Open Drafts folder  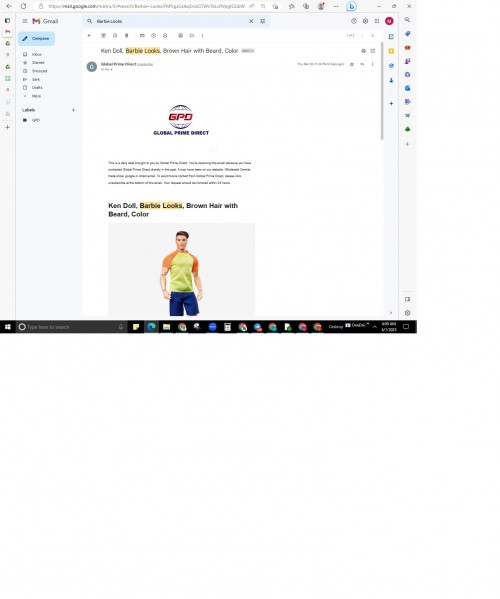point(37,88)
